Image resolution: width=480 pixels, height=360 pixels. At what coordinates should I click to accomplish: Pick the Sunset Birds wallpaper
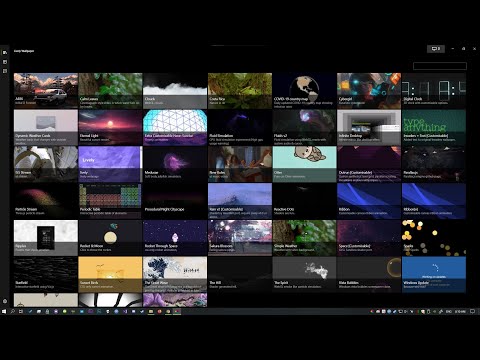click(x=110, y=274)
